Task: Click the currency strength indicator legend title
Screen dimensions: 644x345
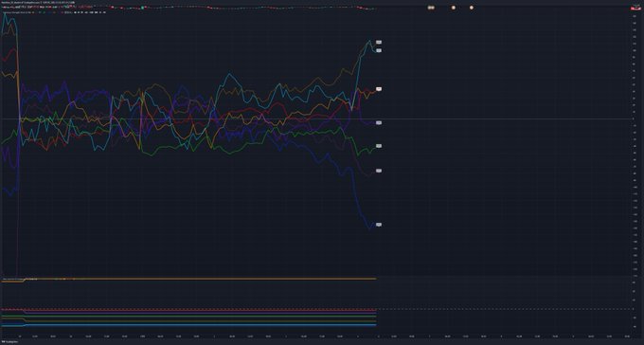Action: pos(16,12)
